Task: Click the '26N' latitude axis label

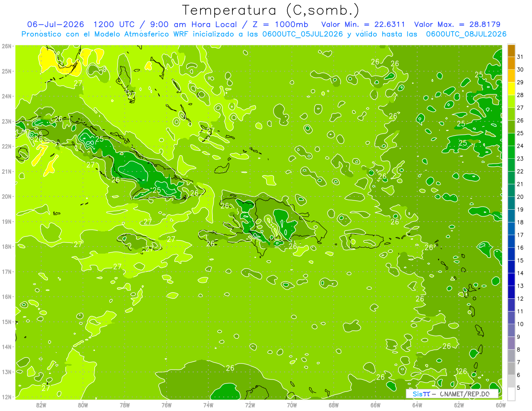Action: 7,46
